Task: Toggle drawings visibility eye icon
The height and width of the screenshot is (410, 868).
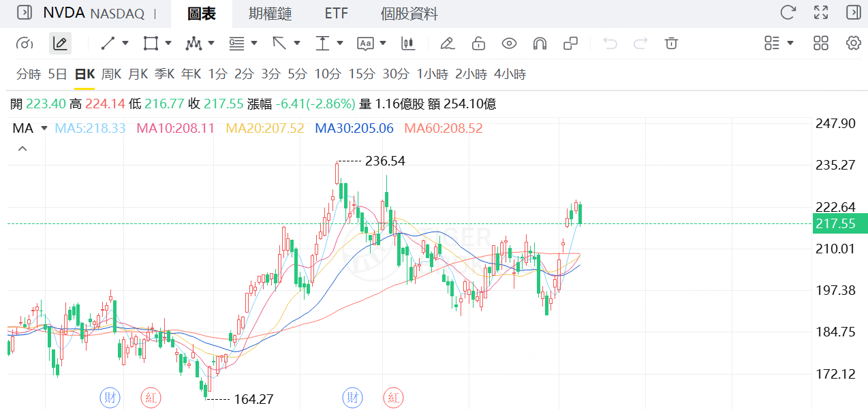Action: click(x=509, y=44)
